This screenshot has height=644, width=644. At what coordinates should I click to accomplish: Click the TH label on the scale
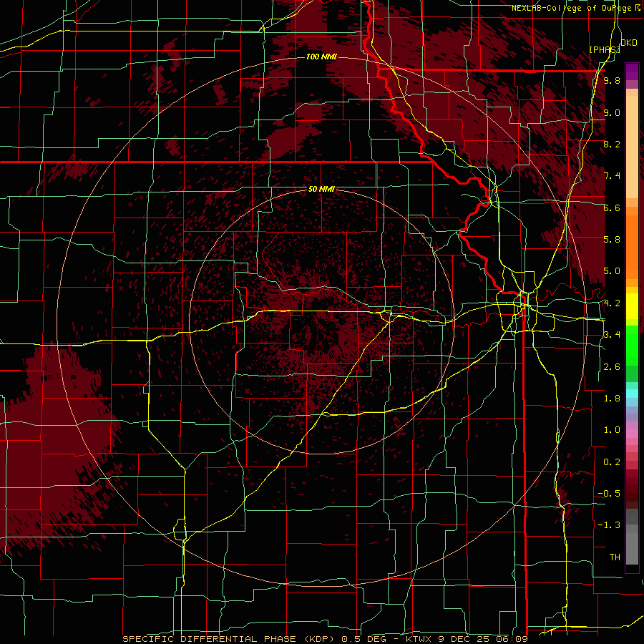coord(615,557)
